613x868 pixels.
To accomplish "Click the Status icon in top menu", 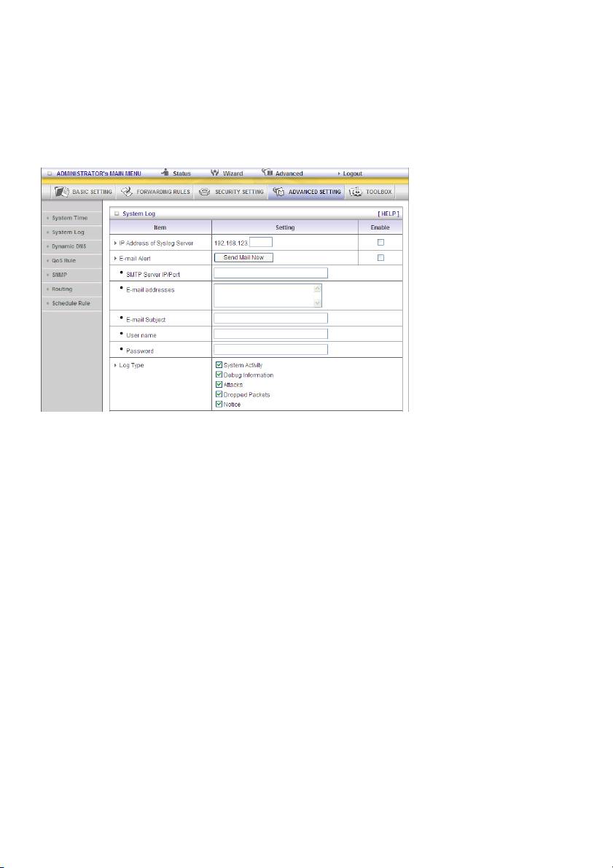I will 165,173.
